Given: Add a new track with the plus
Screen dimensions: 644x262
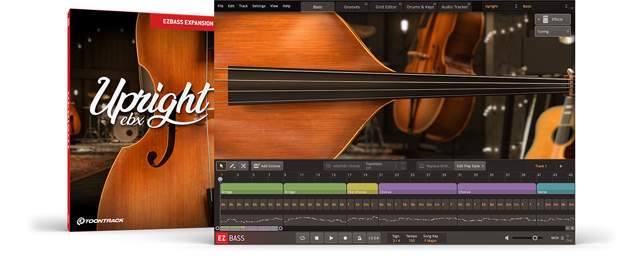Looking at the screenshot, I should pos(561,166).
